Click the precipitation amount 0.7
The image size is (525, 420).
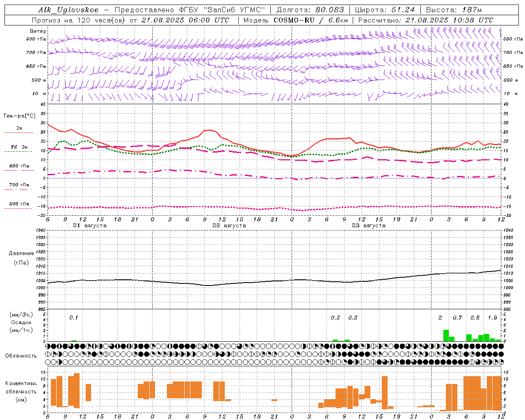pos(457,318)
